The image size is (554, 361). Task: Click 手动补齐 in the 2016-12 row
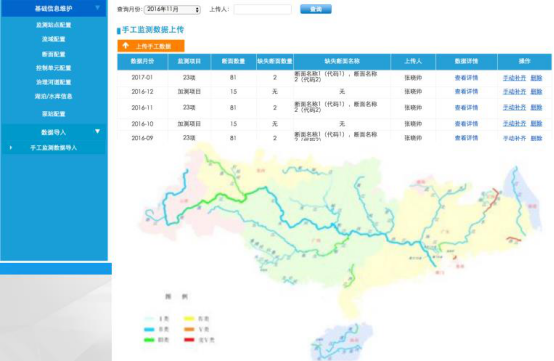click(x=514, y=92)
